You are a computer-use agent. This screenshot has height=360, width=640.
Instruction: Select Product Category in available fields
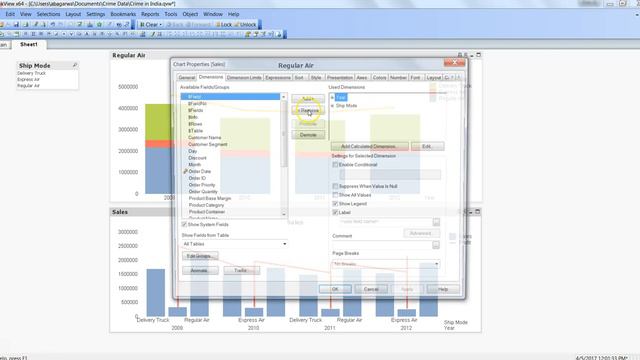[x=207, y=205]
